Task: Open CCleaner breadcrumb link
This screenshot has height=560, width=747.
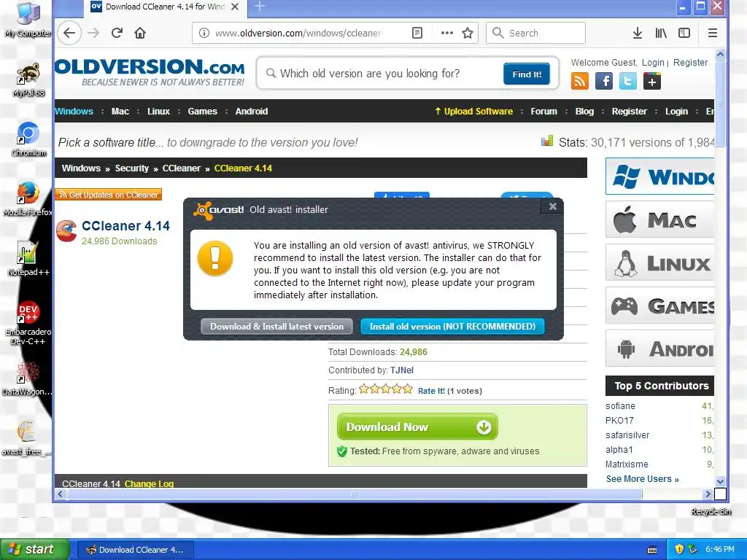Action: 182,168
